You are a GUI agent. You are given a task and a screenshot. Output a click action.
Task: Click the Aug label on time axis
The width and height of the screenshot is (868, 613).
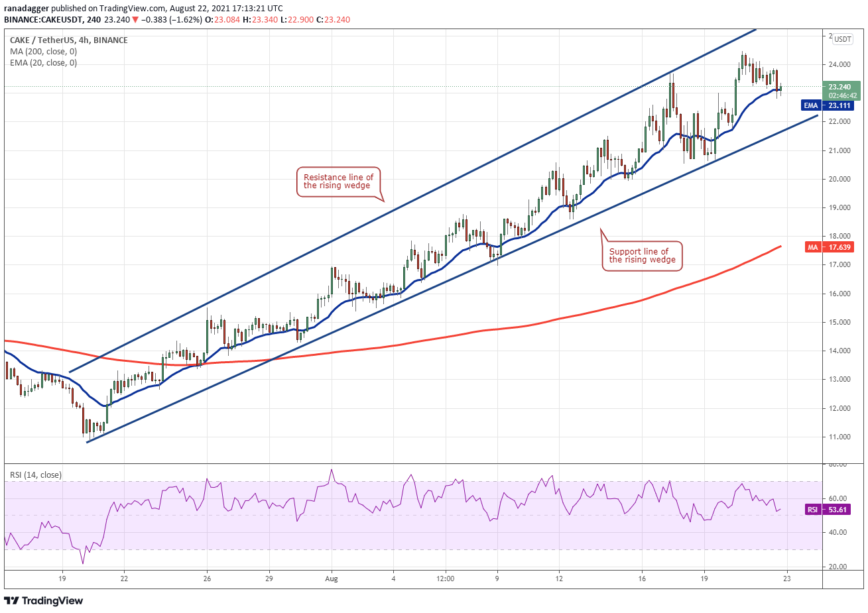[332, 579]
